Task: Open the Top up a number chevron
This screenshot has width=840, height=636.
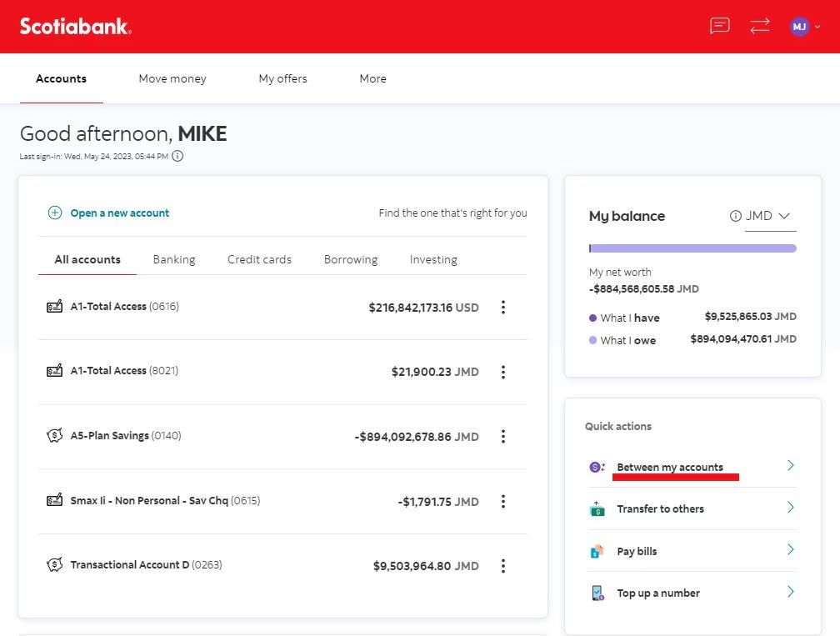Action: (791, 592)
